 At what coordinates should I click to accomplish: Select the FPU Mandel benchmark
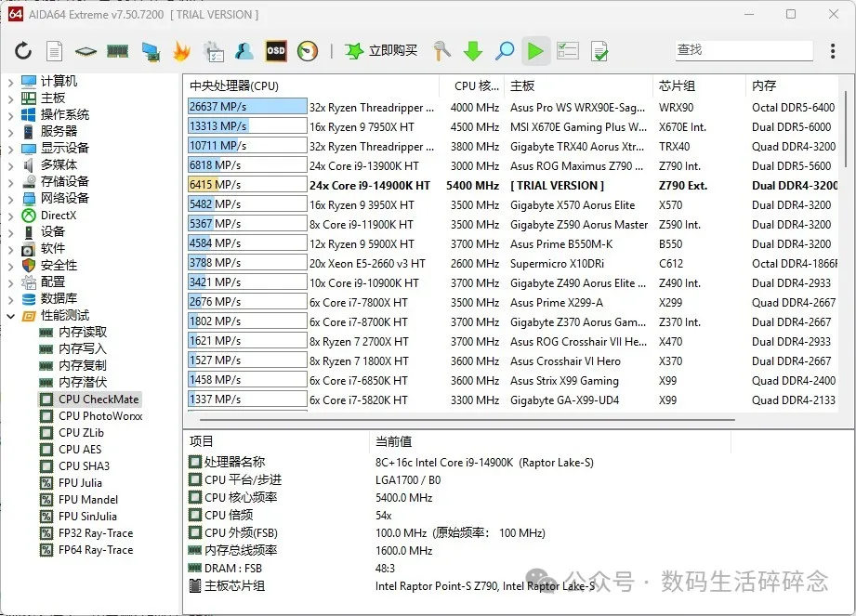(x=88, y=500)
